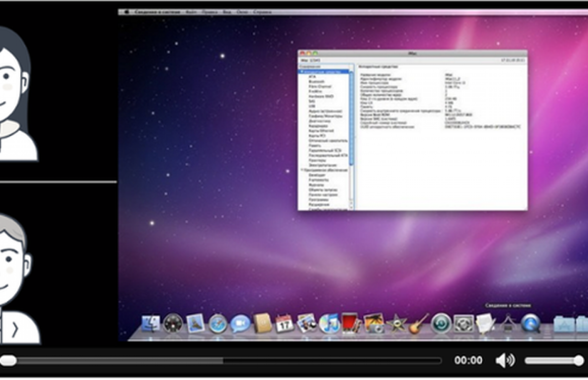Launch iMovie star icon in Dock

tap(396, 324)
